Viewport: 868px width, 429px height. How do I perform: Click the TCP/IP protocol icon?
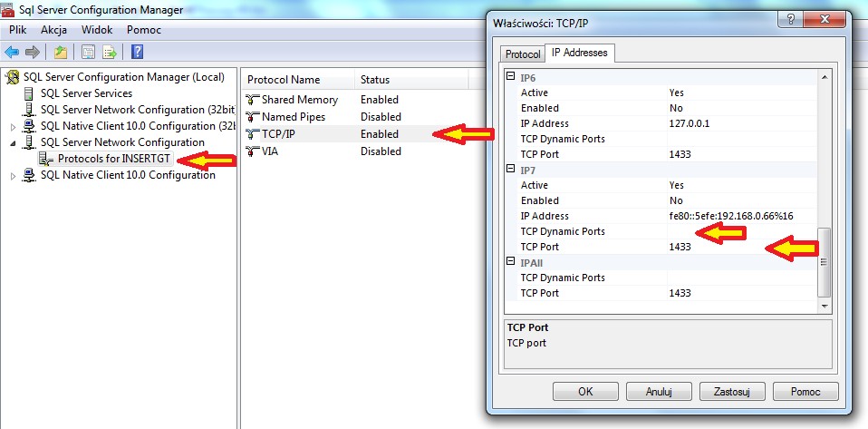253,134
